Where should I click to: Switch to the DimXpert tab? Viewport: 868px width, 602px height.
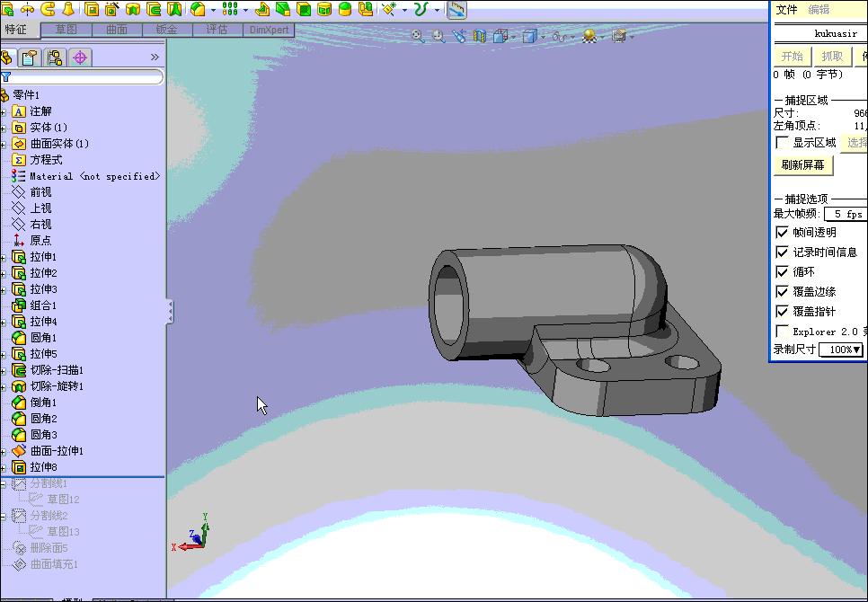(x=269, y=30)
